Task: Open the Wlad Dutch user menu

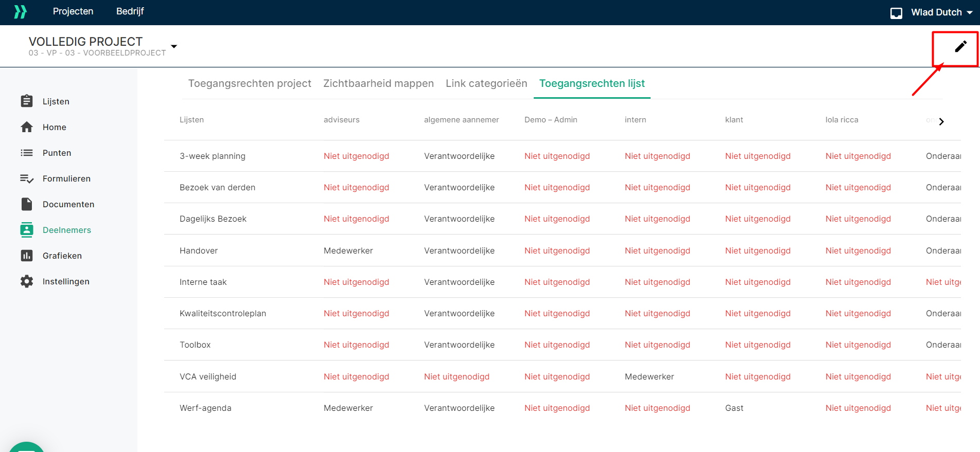Action: click(941, 12)
